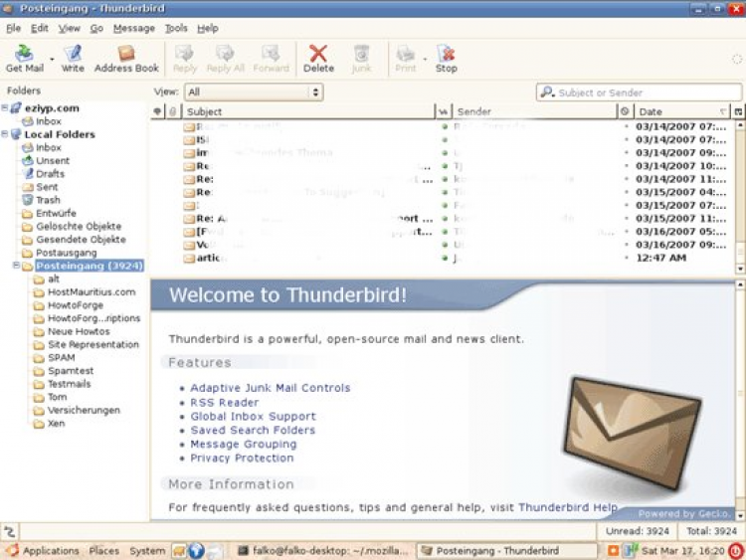Open the Go menu
The height and width of the screenshot is (560, 746).
[96, 28]
